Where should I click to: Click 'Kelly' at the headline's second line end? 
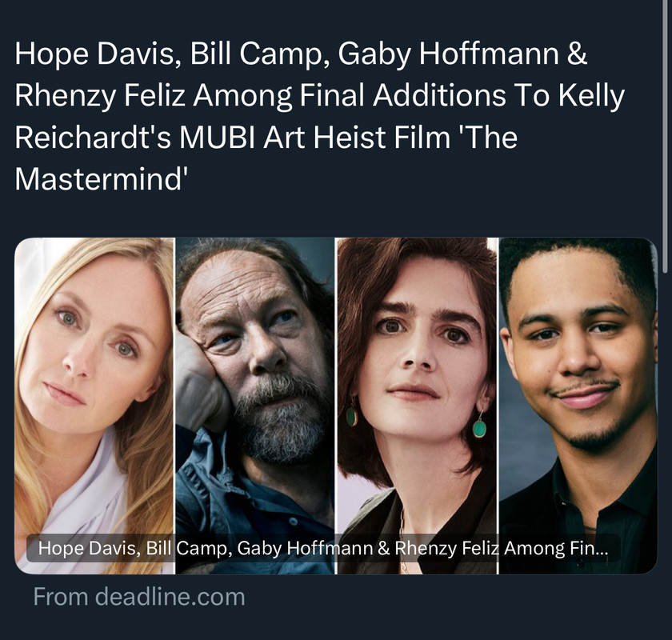[591, 95]
